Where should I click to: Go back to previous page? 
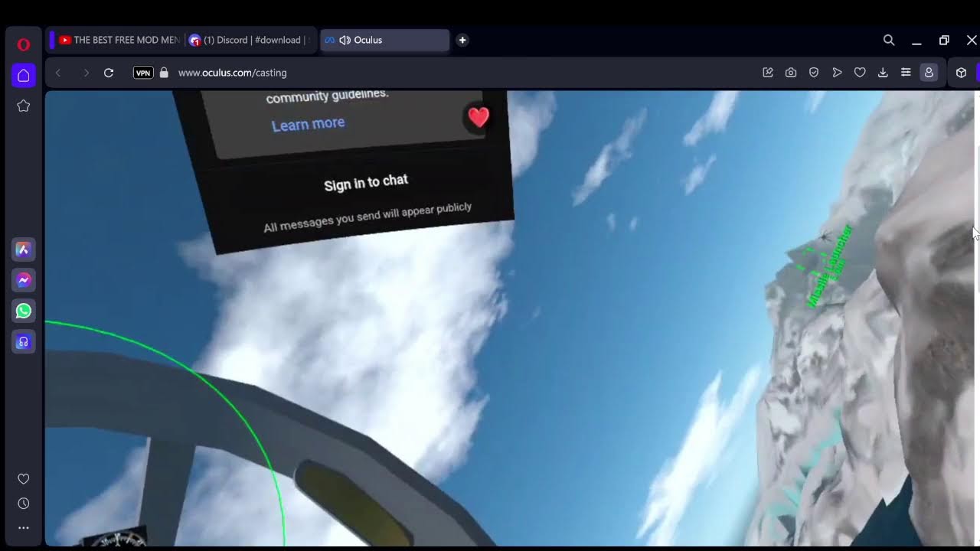point(58,73)
